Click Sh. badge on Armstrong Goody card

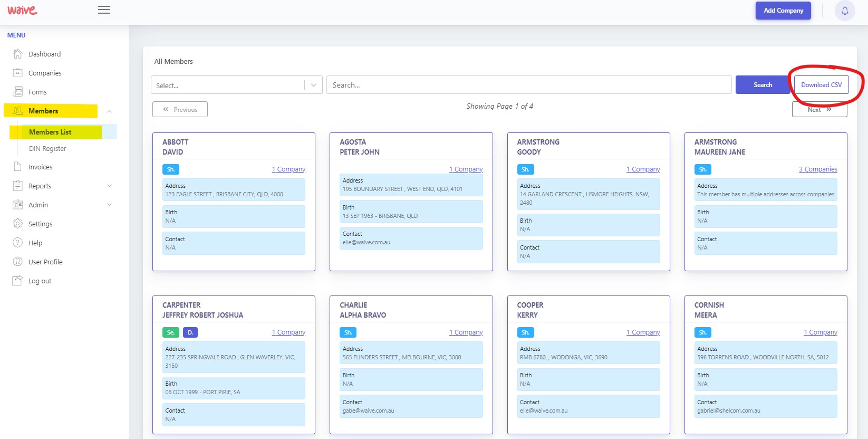tap(526, 169)
